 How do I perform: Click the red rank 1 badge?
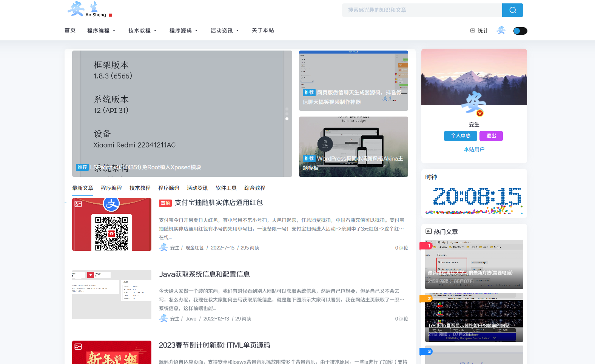[x=426, y=246]
